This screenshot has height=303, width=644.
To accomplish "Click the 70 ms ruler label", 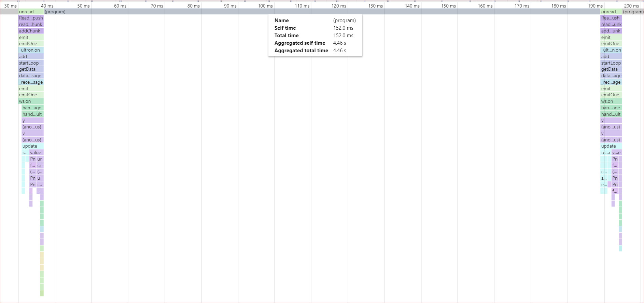I will (157, 6).
